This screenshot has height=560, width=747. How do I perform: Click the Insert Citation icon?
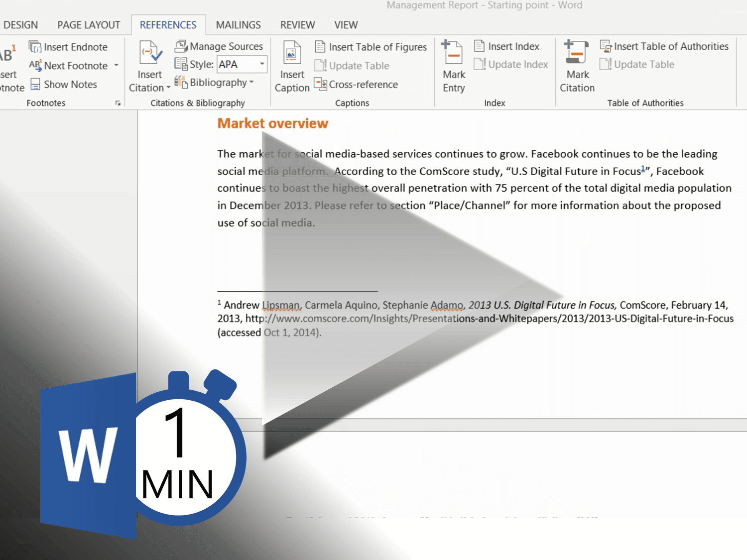pyautogui.click(x=150, y=53)
